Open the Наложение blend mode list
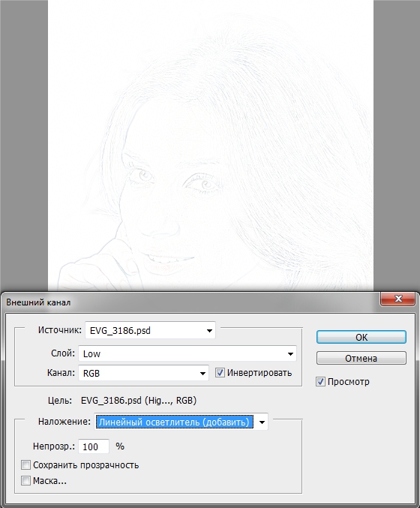The width and height of the screenshot is (420, 508). coord(181,422)
